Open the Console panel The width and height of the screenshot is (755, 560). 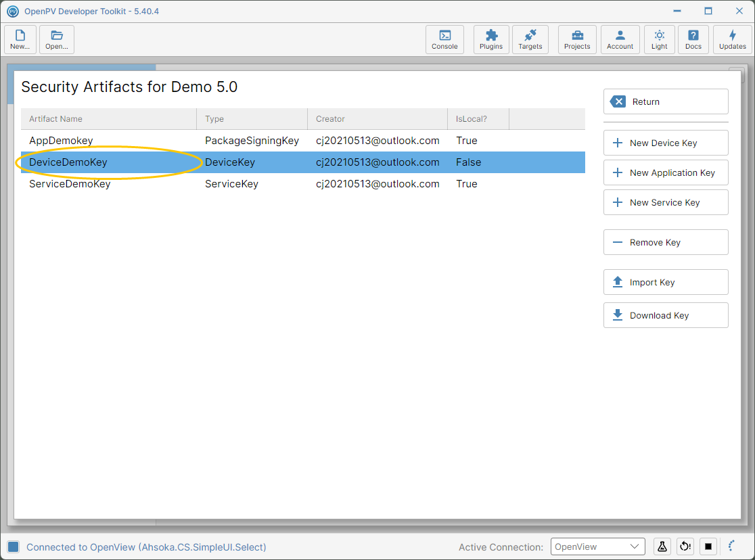pos(444,39)
